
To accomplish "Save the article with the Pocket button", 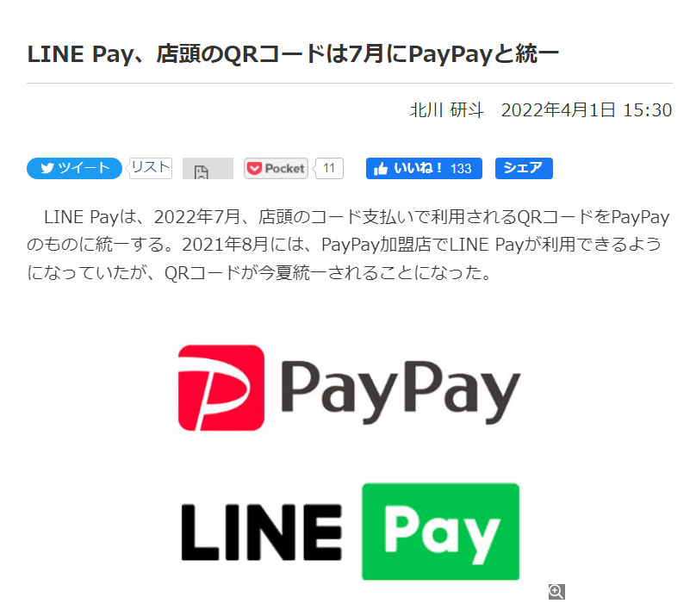I will click(276, 168).
